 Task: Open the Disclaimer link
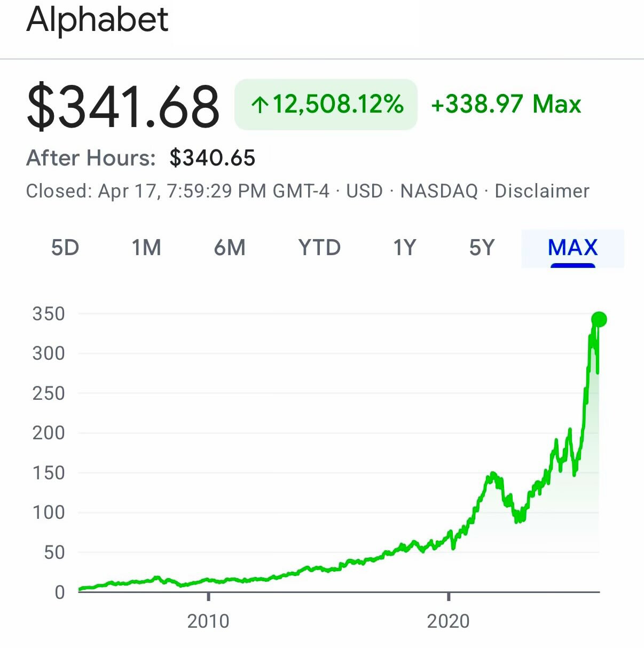[x=542, y=191]
